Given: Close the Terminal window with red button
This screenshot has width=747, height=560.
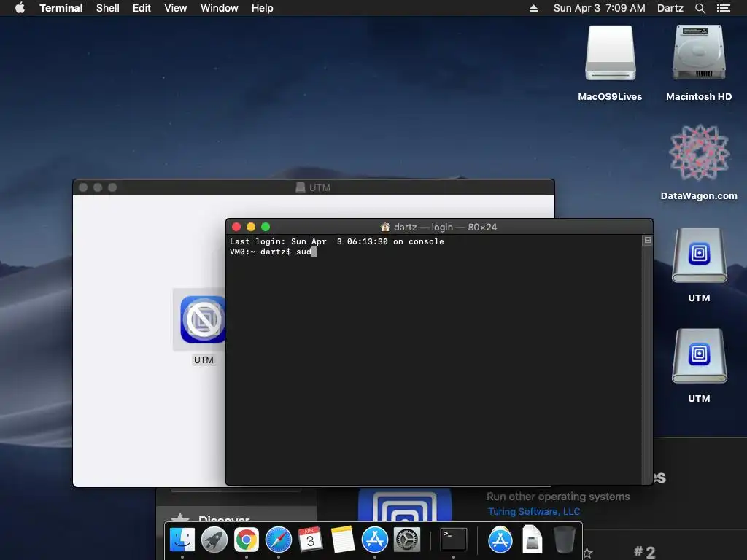Looking at the screenshot, I should (236, 227).
